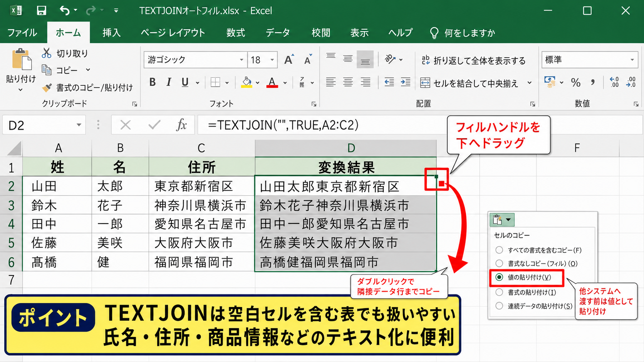Switch to the 数式 tab

pos(236,33)
